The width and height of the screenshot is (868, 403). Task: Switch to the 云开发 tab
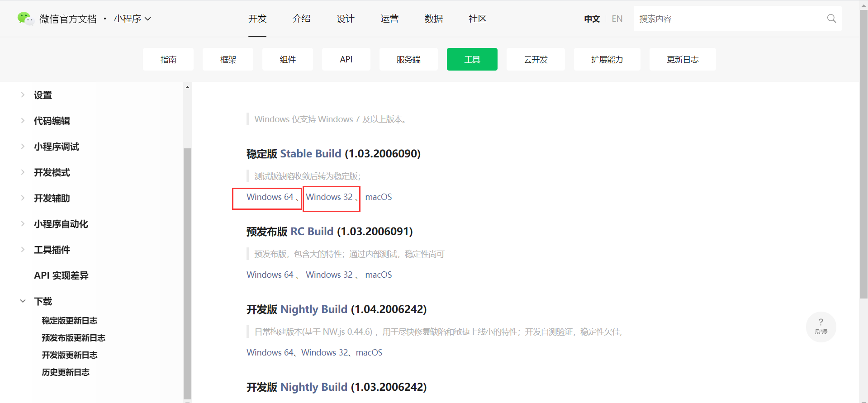[x=536, y=59]
